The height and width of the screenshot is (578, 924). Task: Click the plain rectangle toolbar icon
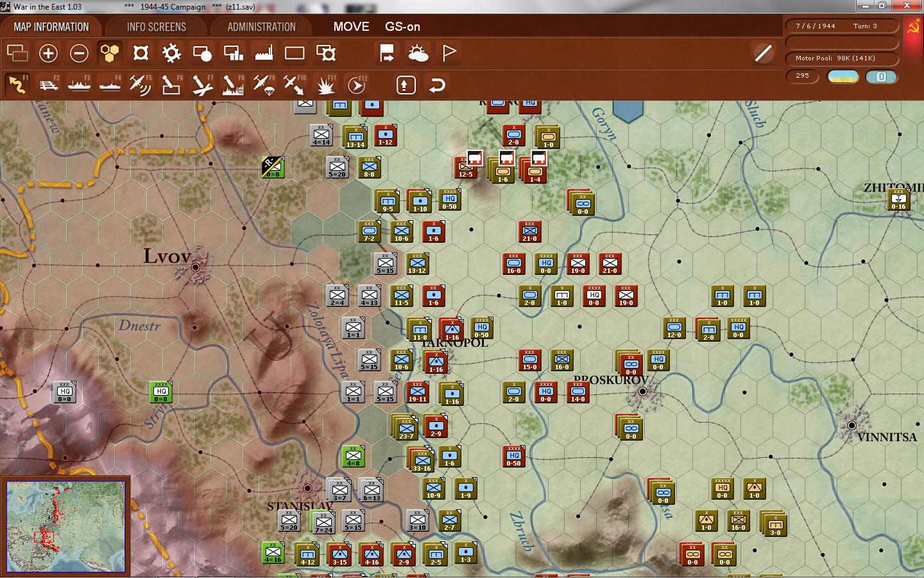295,53
